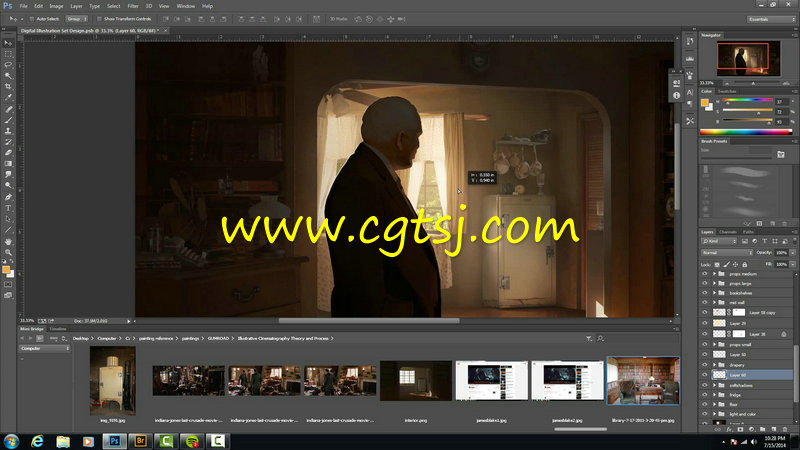
Task: Click the color spectrum ramp
Action: point(745,132)
